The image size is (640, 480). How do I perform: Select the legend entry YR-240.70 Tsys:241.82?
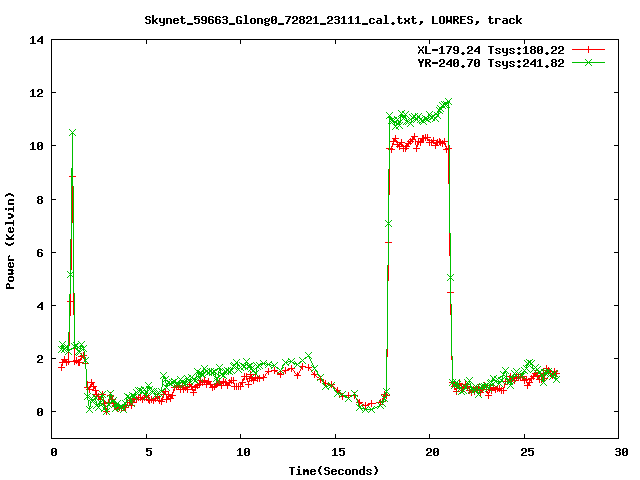pos(491,63)
